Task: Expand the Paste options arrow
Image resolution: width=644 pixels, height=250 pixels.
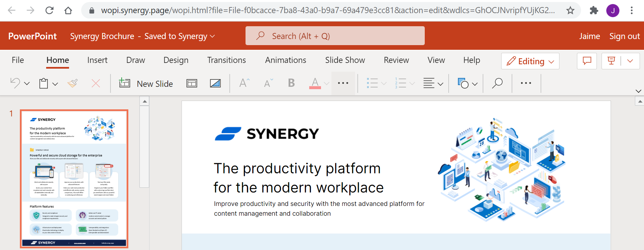Action: [55, 84]
